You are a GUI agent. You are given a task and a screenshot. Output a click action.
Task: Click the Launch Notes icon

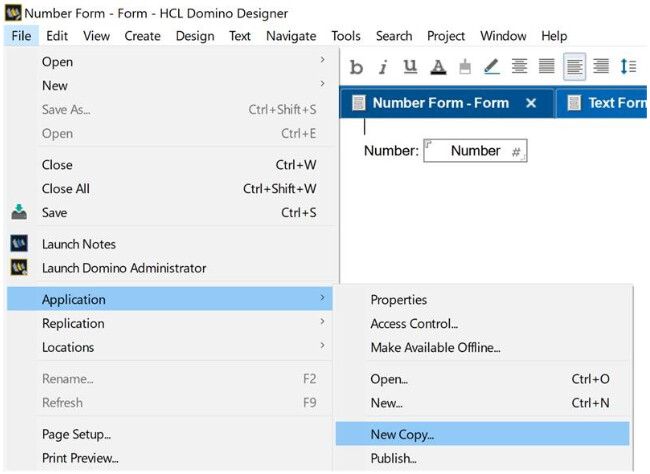tap(19, 243)
